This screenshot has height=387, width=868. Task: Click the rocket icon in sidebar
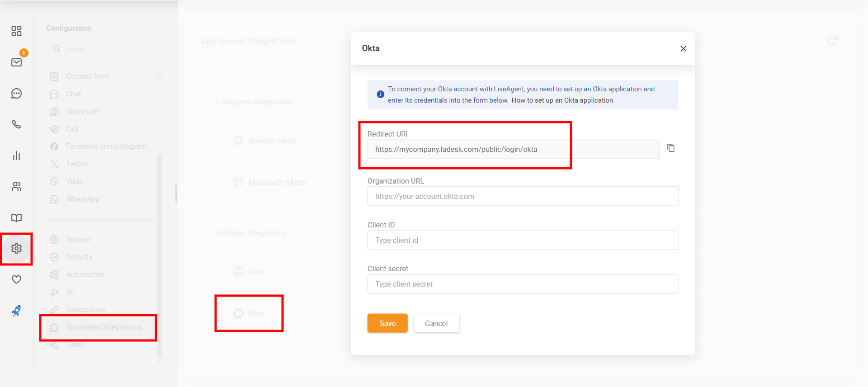tap(16, 311)
